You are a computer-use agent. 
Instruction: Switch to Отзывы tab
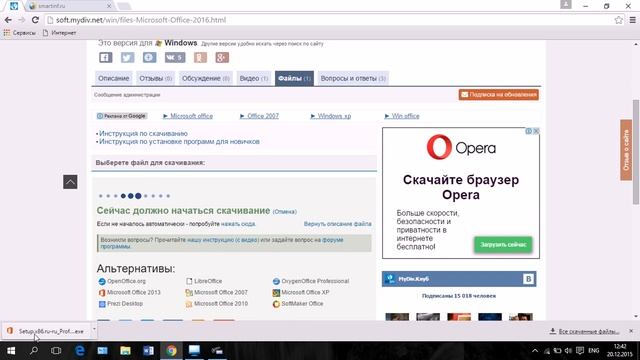156,78
